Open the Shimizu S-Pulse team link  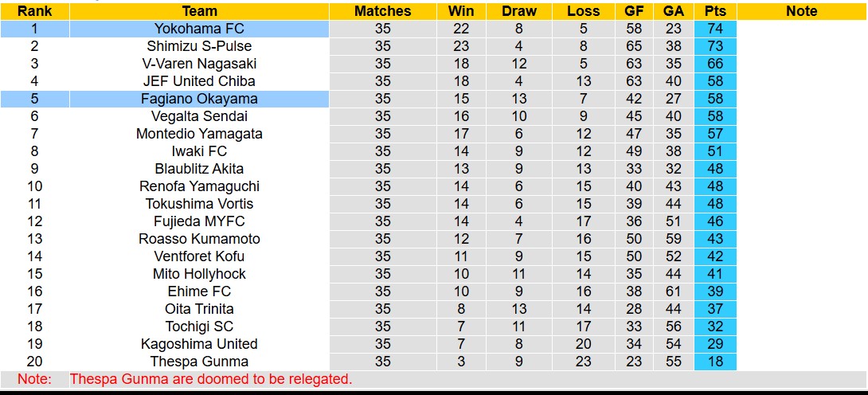tap(199, 46)
